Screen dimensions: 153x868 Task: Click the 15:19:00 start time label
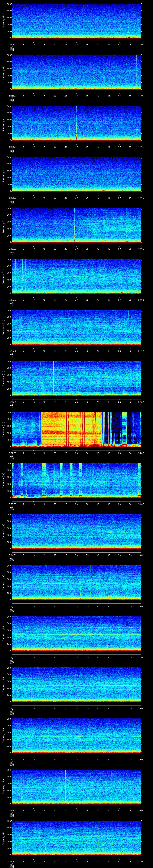point(12,300)
